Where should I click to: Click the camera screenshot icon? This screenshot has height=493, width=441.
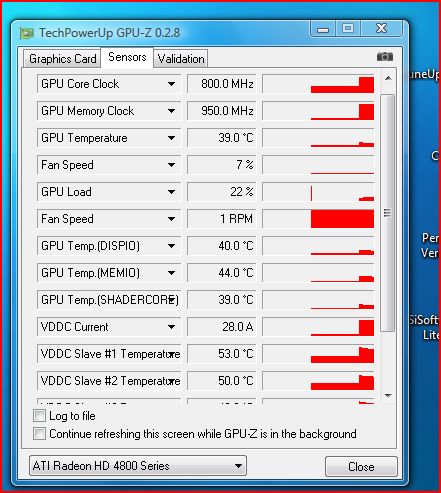point(385,57)
